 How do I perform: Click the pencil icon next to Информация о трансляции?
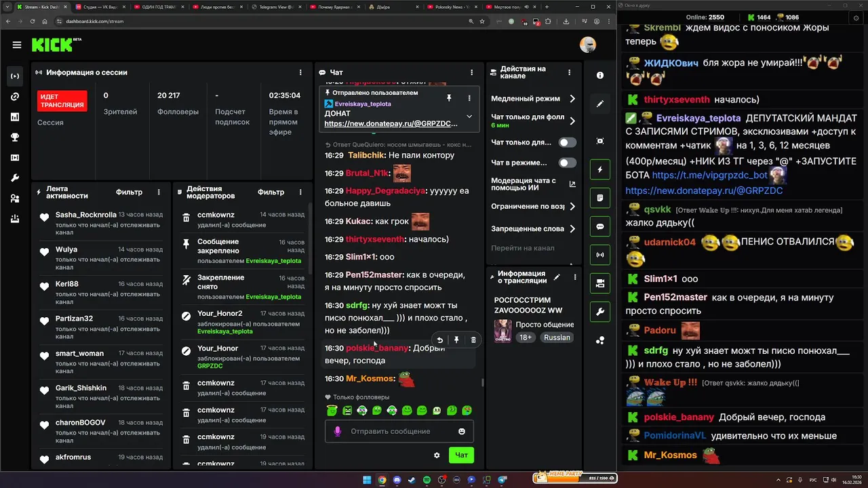557,277
